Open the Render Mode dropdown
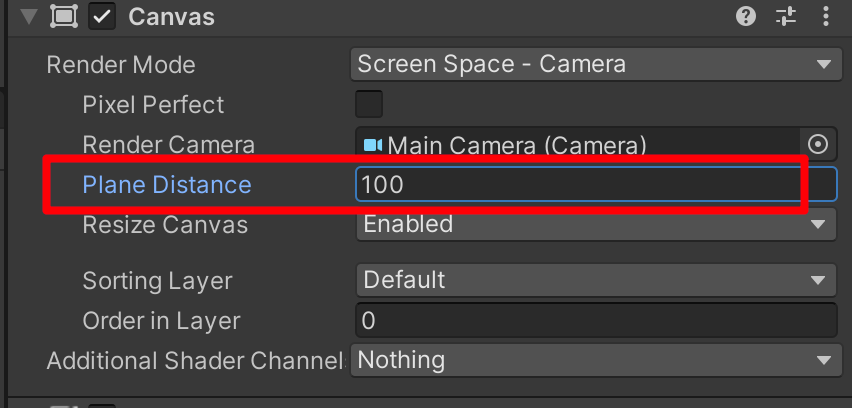852x408 pixels. pos(596,65)
